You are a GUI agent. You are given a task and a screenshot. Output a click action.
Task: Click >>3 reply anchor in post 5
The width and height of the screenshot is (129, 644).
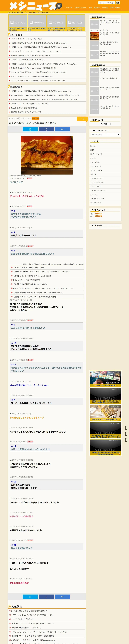[x=13, y=211]
